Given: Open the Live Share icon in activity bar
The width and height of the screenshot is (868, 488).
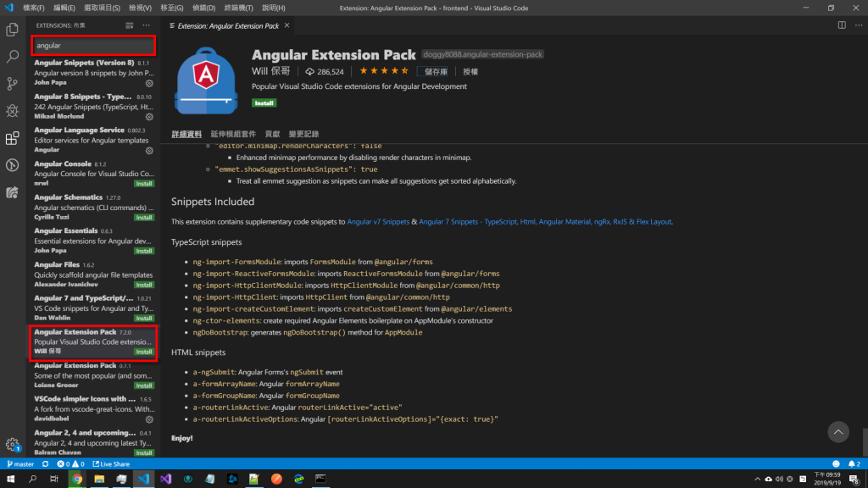Looking at the screenshot, I should (x=12, y=192).
